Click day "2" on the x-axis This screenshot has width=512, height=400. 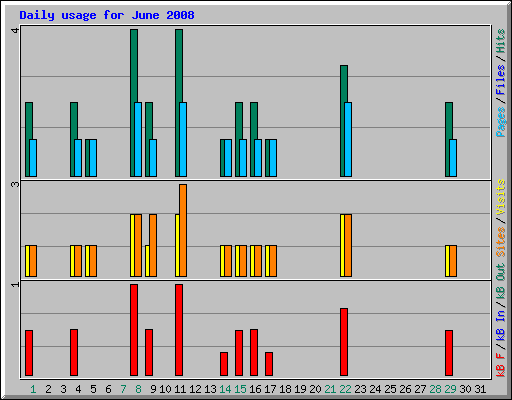click(48, 389)
